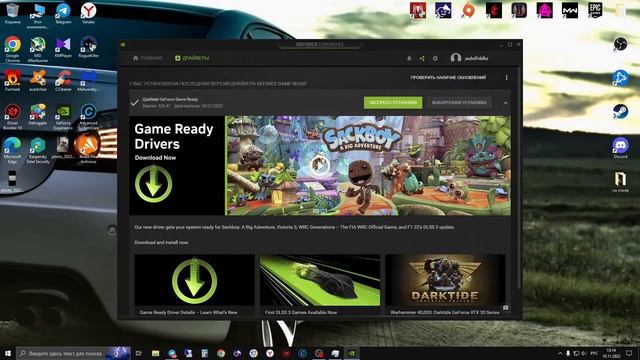Click the Windows Start button
This screenshot has height=360, width=640.
click(x=7, y=353)
